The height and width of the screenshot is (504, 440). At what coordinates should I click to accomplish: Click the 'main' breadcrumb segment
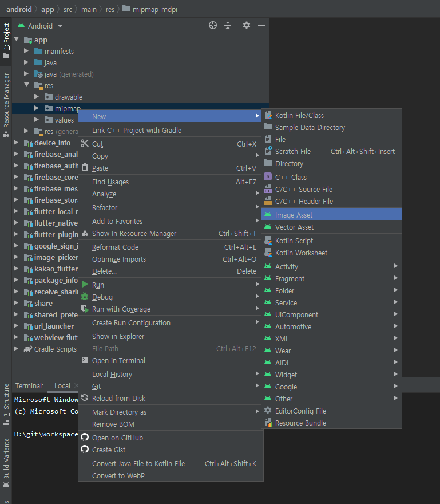click(x=89, y=9)
